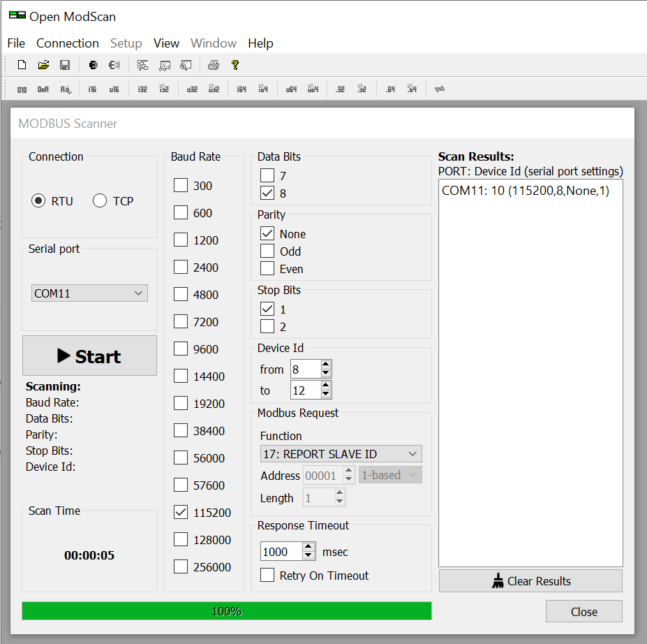
Task: Decrease the Device Id from value
Action: (325, 373)
